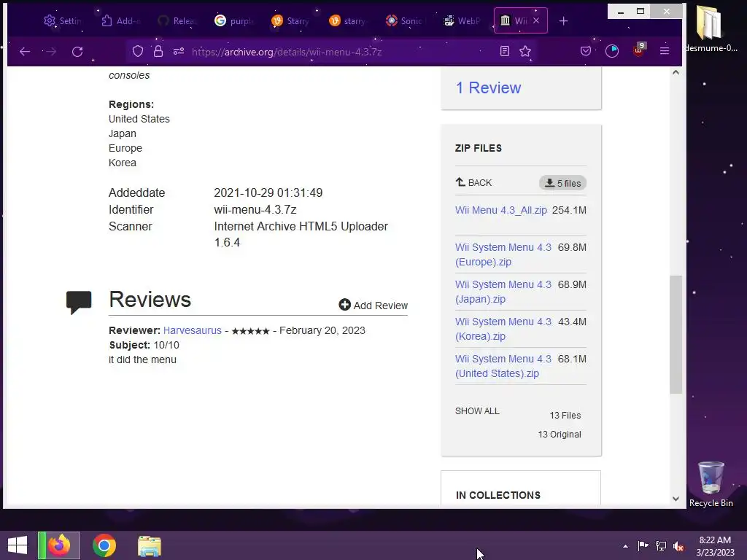Viewport: 747px width, 560px height.
Task: Switch to the Google purple search tab
Action: pyautogui.click(x=234, y=21)
